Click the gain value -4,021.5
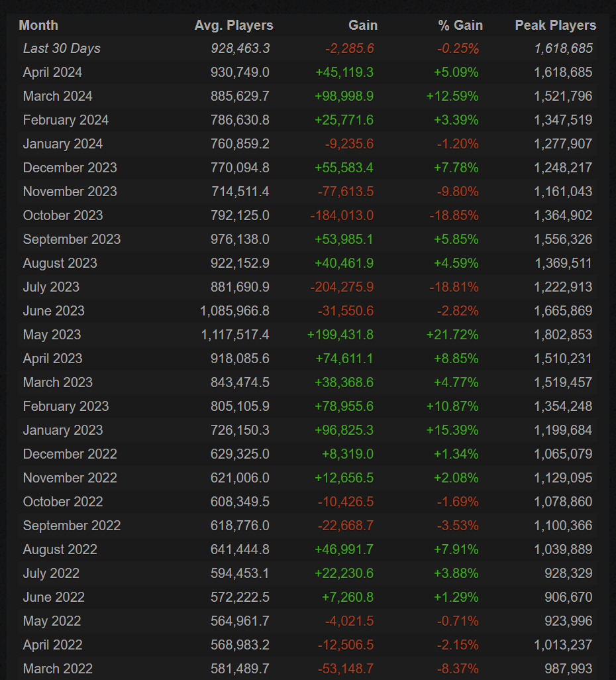The width and height of the screenshot is (616, 680). click(350, 621)
